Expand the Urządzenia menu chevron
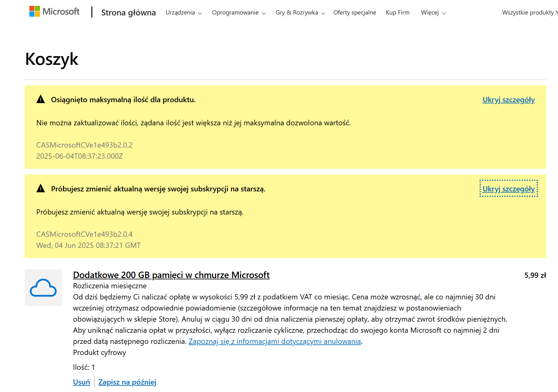This screenshot has width=558, height=392. point(200,13)
